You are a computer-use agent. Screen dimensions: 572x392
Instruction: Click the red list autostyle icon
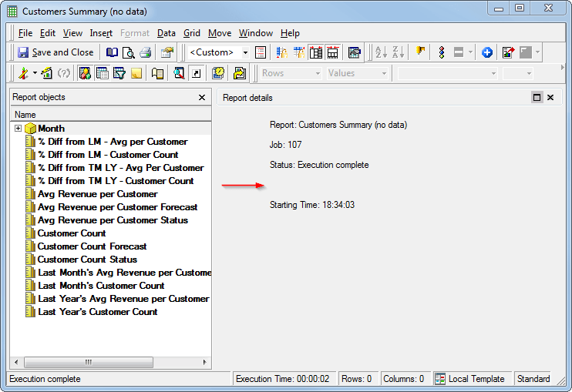[x=261, y=52]
